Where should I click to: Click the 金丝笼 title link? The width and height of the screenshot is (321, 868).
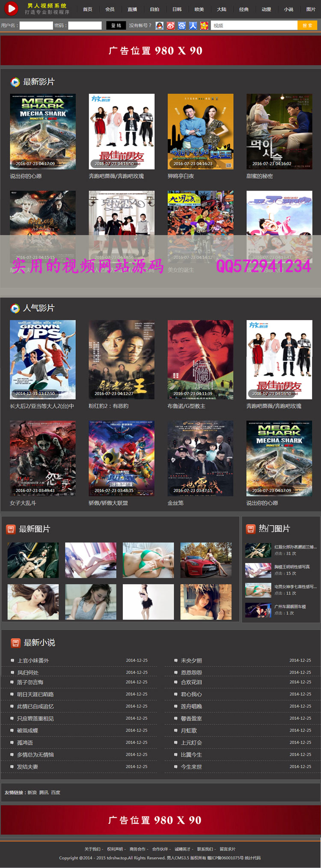pos(175,503)
